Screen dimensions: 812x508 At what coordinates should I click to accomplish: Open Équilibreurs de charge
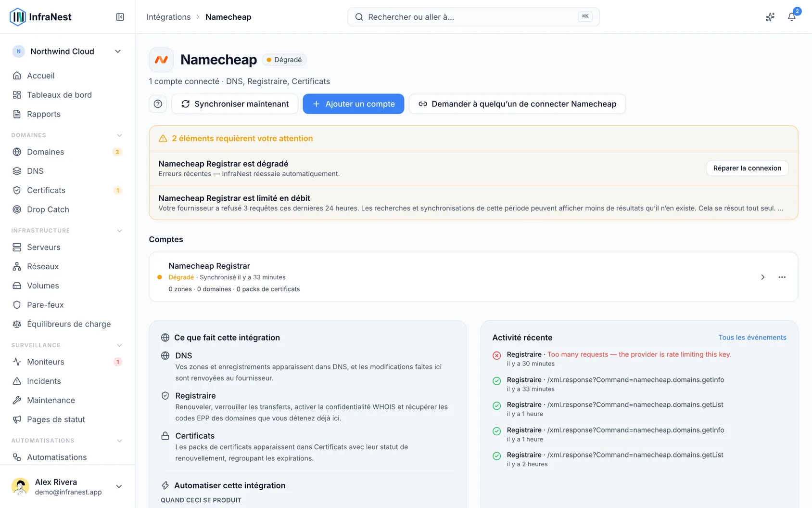coord(67,324)
